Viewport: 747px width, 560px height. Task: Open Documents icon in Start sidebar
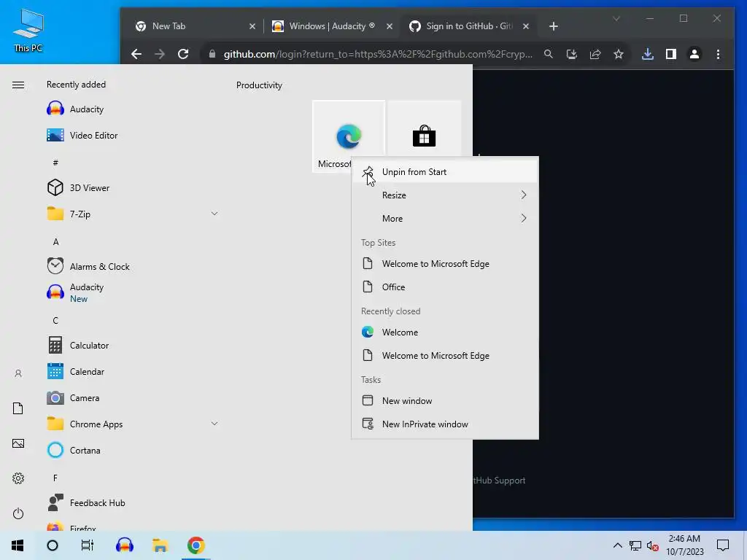pyautogui.click(x=18, y=408)
